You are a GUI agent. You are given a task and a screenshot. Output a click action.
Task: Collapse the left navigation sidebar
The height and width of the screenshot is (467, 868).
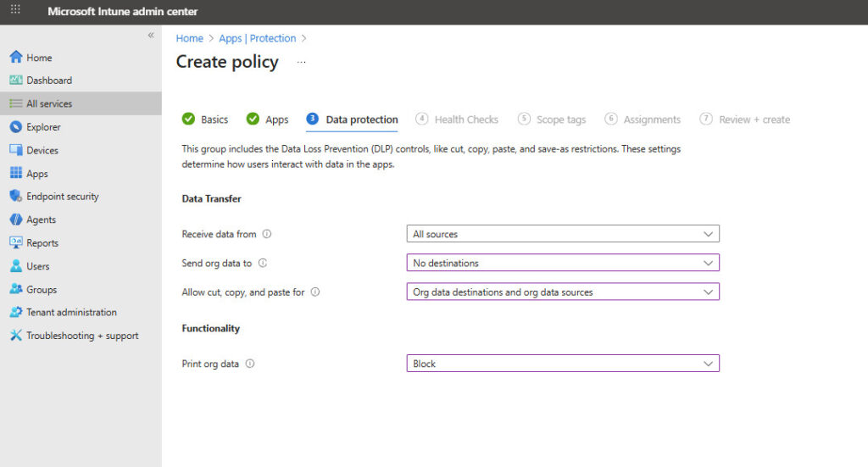(x=151, y=36)
